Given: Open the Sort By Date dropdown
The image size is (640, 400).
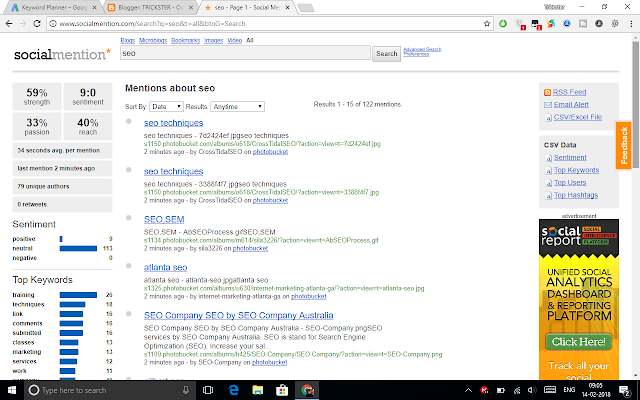Looking at the screenshot, I should (x=167, y=107).
